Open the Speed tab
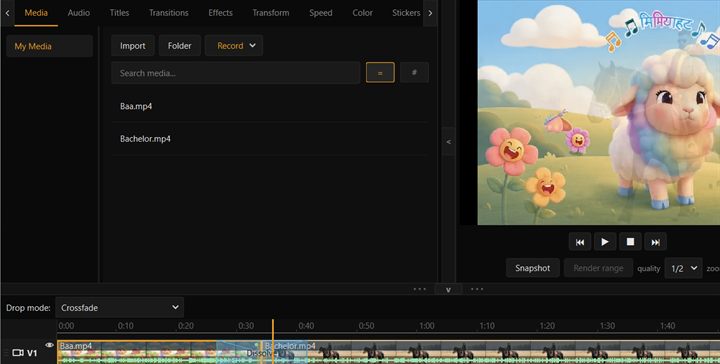 pyautogui.click(x=321, y=13)
